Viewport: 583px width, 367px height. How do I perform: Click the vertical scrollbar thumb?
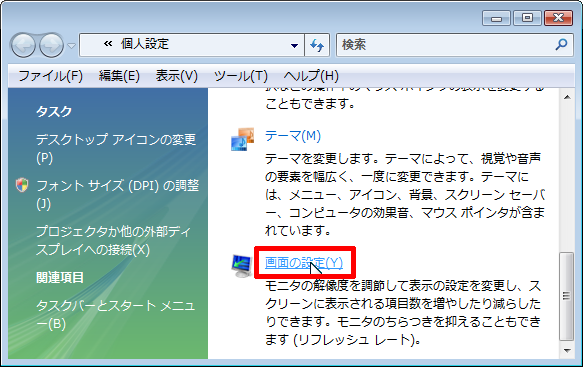(567, 296)
